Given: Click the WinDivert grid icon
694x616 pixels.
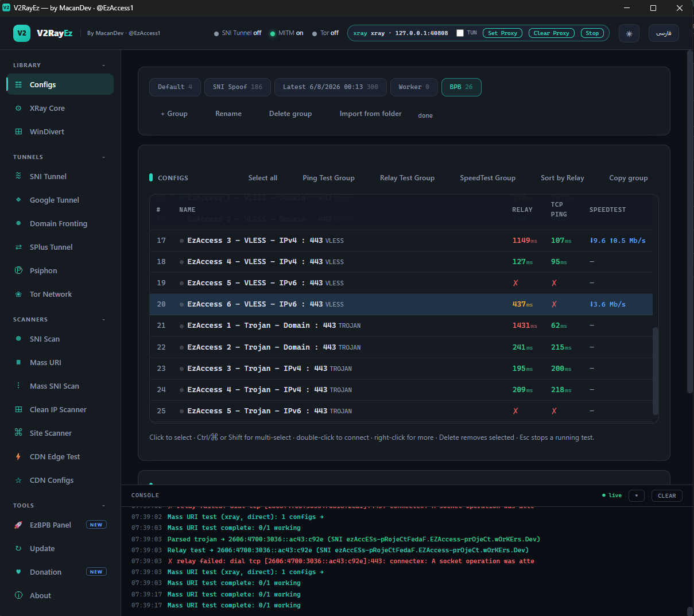Looking at the screenshot, I should [x=18, y=131].
